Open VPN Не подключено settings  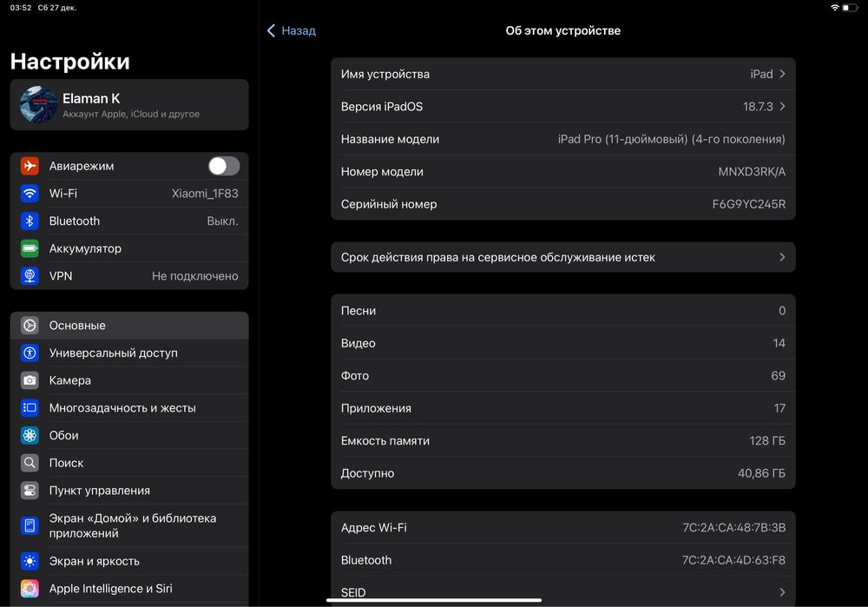(129, 276)
